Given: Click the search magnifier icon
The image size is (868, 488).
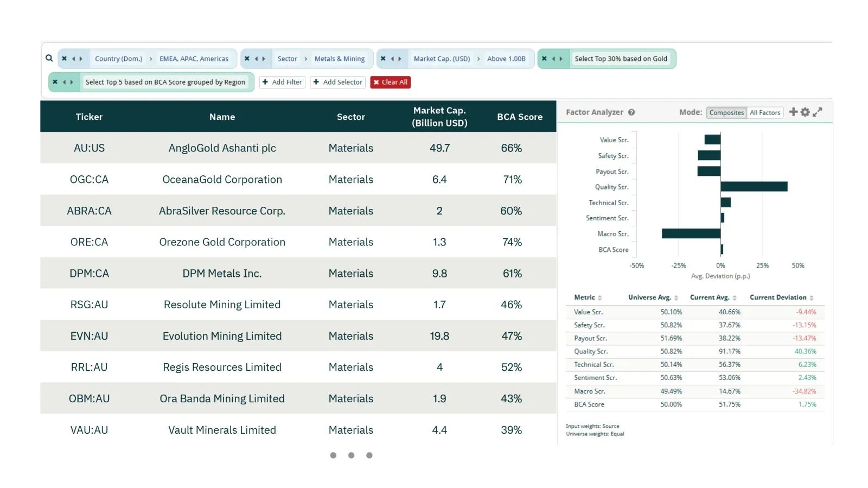Looking at the screenshot, I should tap(49, 58).
